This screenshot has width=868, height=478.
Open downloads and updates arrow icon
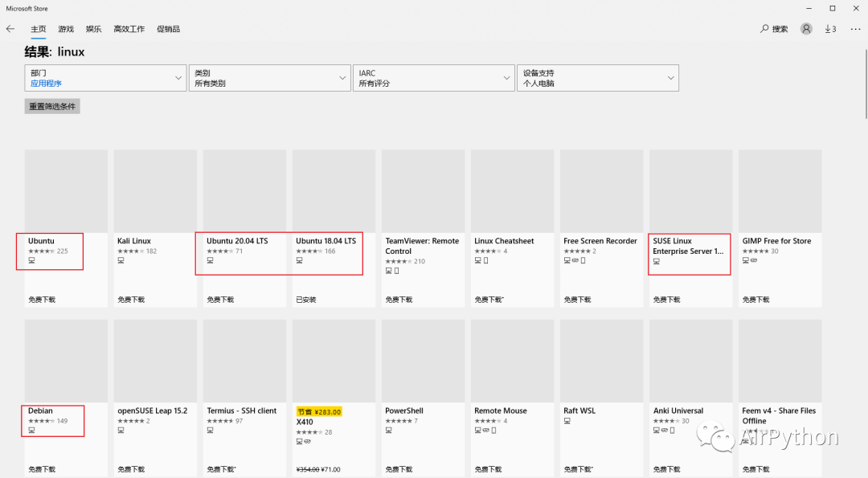tap(830, 29)
